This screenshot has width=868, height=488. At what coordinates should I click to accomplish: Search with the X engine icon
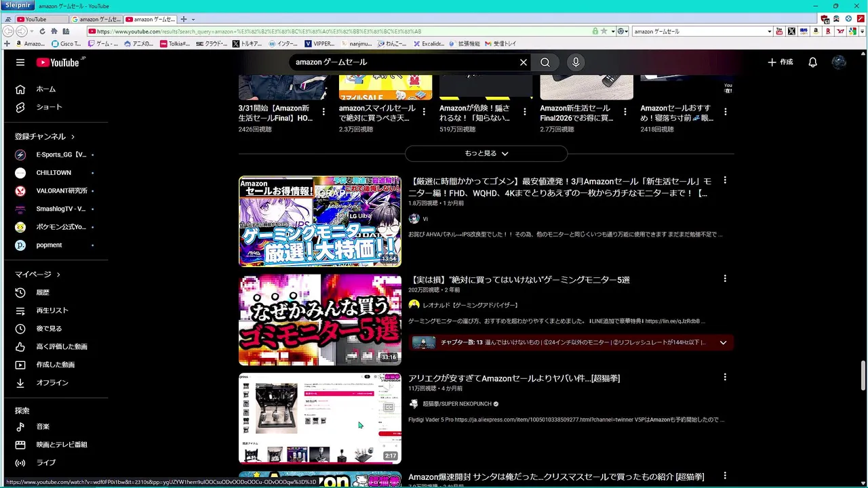tap(791, 31)
